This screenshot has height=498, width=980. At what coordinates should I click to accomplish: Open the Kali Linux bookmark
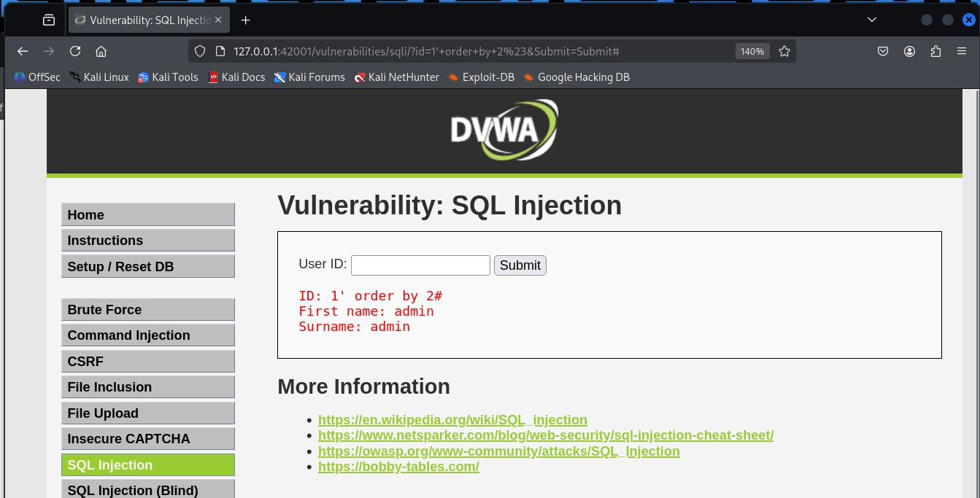coord(99,77)
